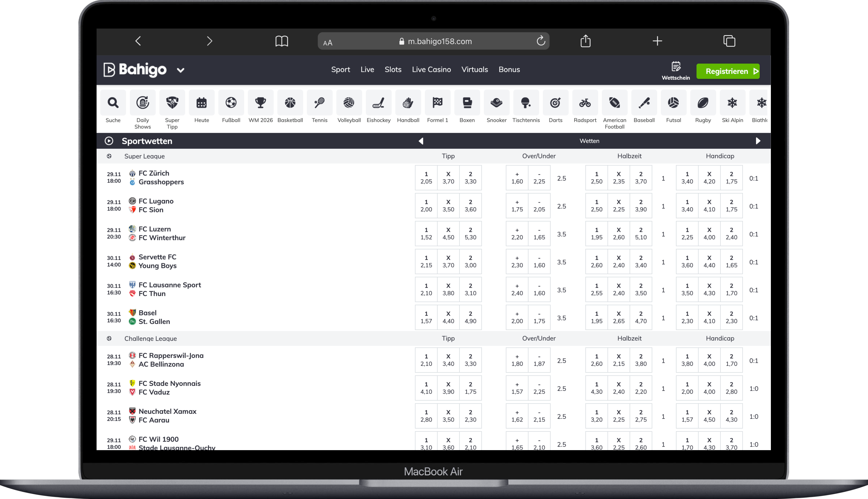This screenshot has width=868, height=499.
Task: Switch to the Virtuals menu item
Action: pyautogui.click(x=474, y=69)
